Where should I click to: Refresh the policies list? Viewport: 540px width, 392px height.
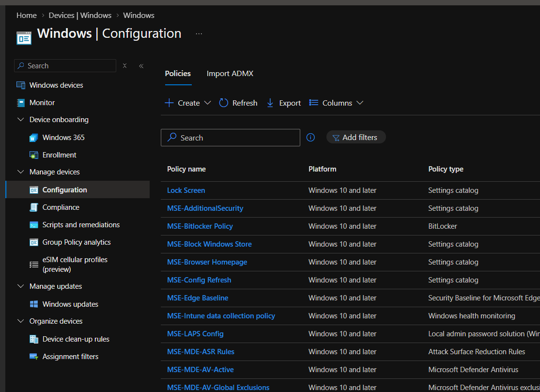(x=238, y=103)
